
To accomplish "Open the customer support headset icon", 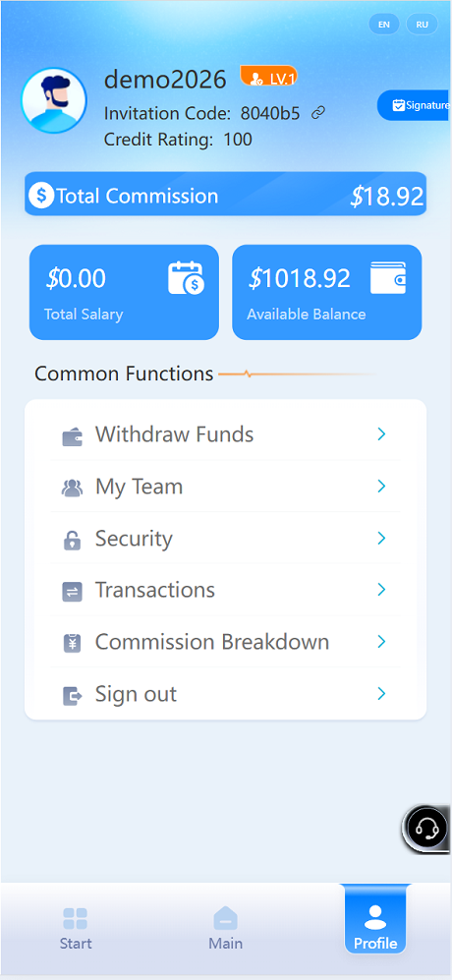I will coord(426,828).
